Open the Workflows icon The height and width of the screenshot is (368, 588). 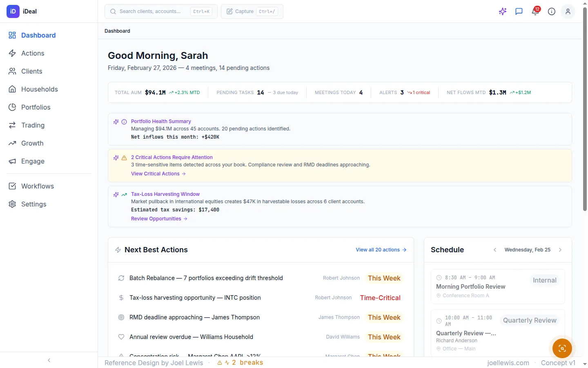(x=12, y=186)
